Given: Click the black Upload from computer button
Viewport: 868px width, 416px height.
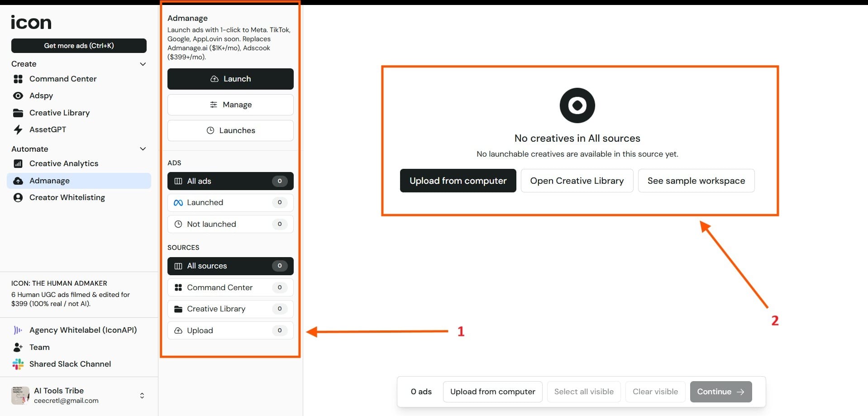Looking at the screenshot, I should pos(458,181).
